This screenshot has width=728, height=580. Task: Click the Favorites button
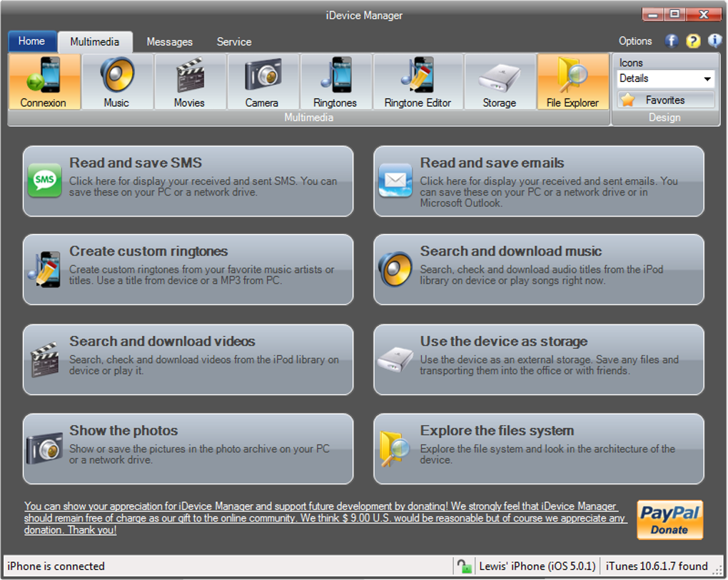point(665,100)
